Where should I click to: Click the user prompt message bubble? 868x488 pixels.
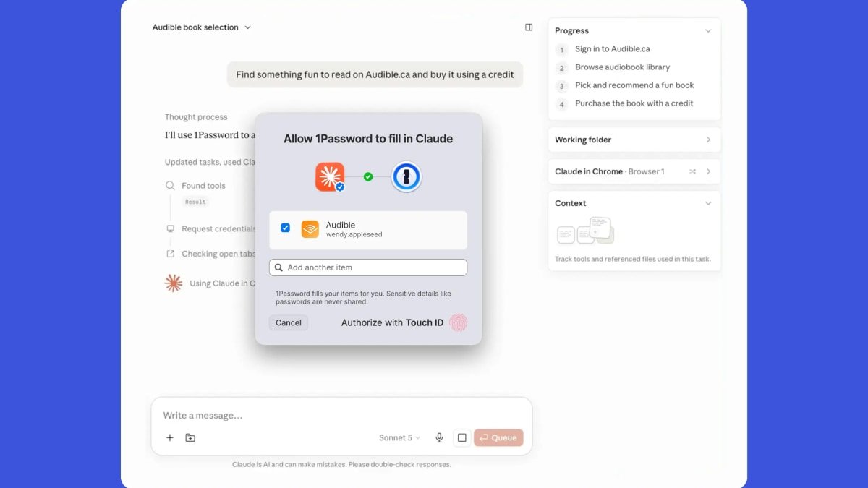(x=375, y=74)
